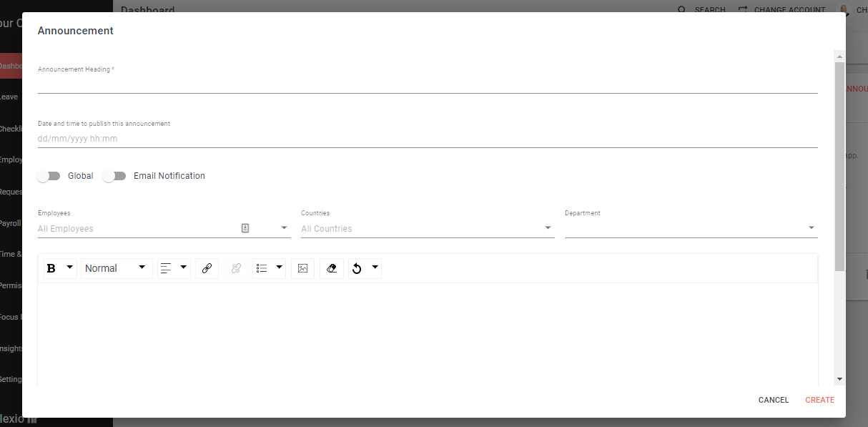The width and height of the screenshot is (868, 427).
Task: Click inside the announcement body editor area
Action: coord(428,334)
